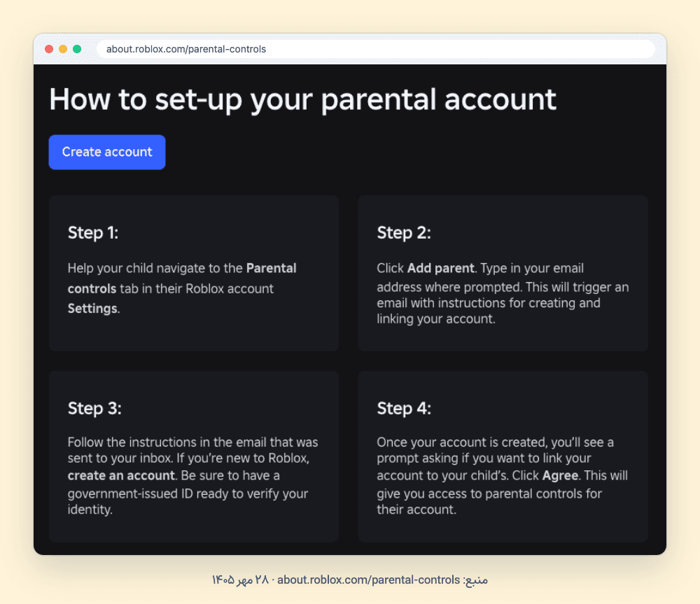The height and width of the screenshot is (604, 700).
Task: Click the Step 4 heading
Action: [x=404, y=409]
